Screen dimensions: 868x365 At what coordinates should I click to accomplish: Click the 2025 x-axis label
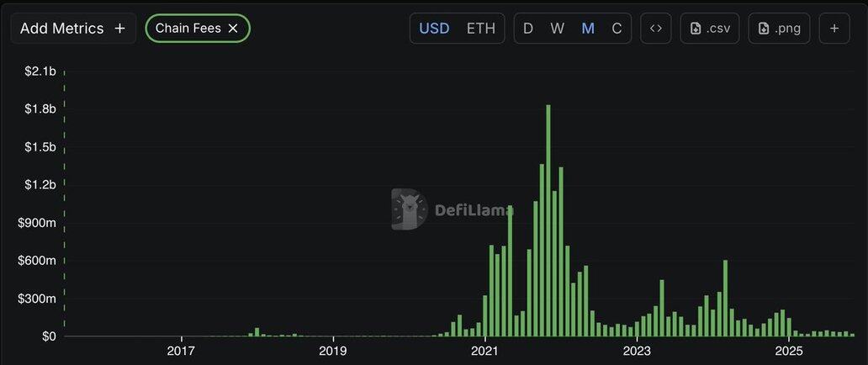788,350
